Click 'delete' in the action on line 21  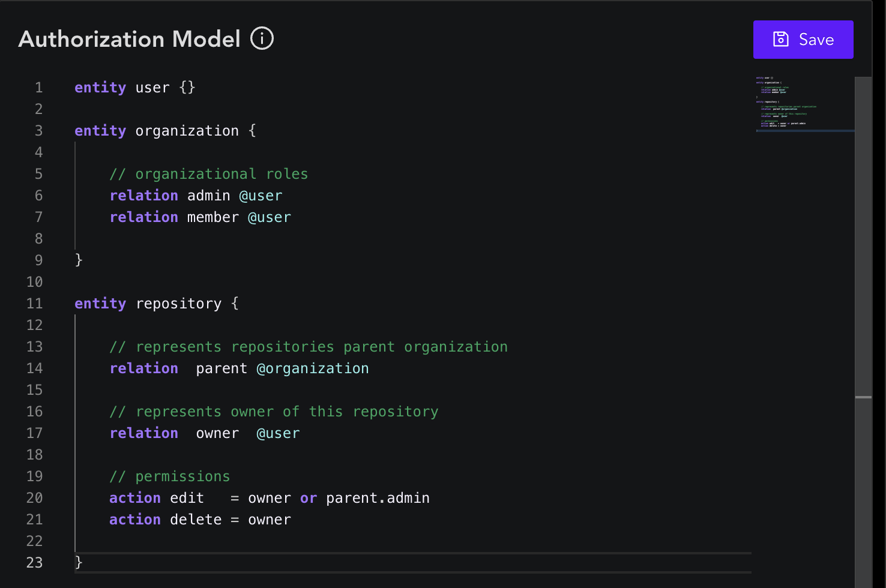tap(196, 520)
